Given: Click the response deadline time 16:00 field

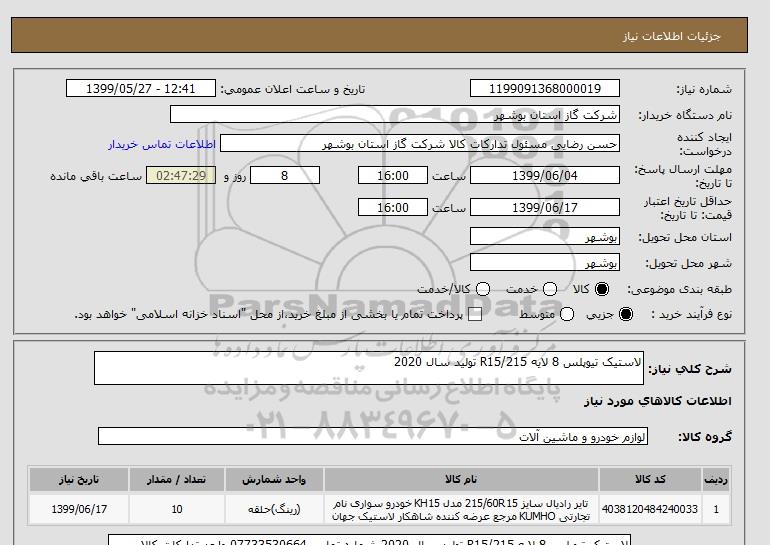Looking at the screenshot, I should point(393,175).
